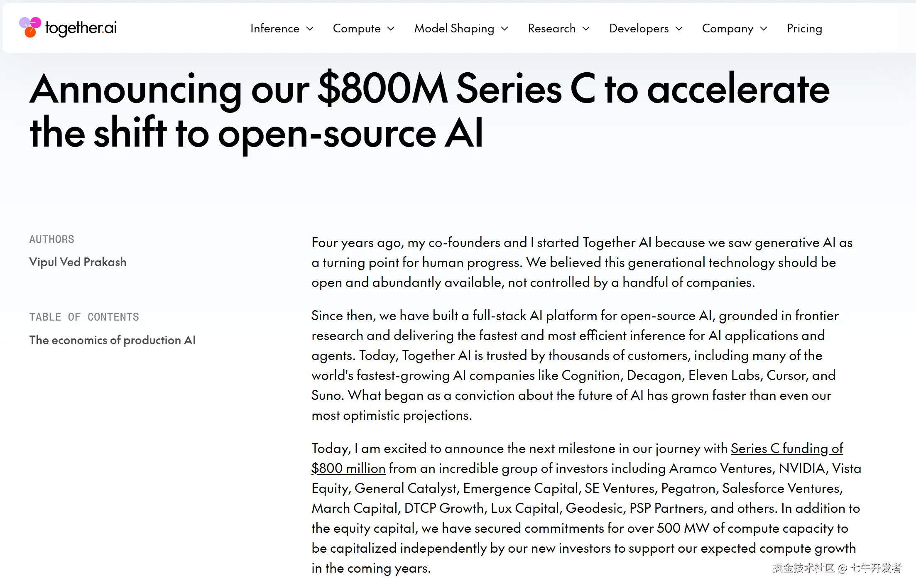Viewport: 916px width, 588px height.
Task: Click the article headline about $800M Series C
Action: [x=429, y=110]
